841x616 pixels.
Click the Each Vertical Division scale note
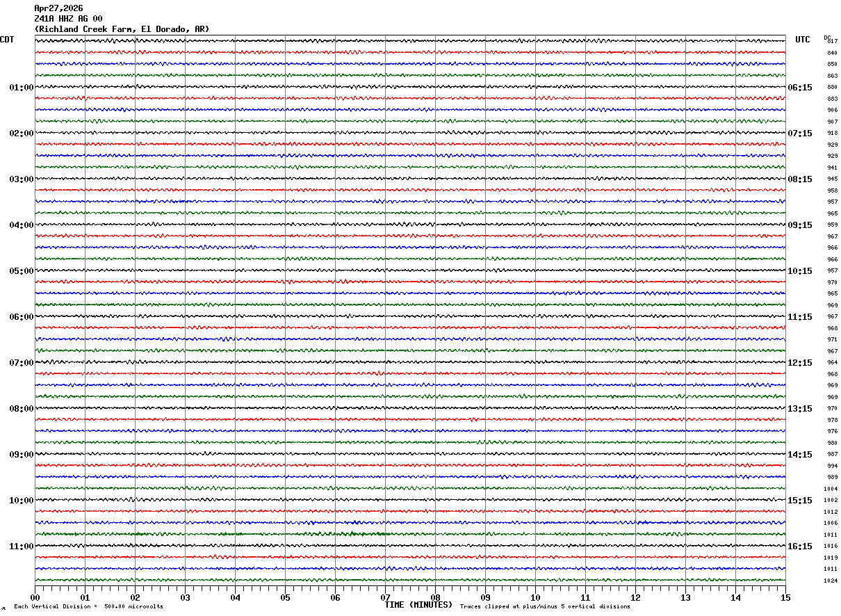88,607
